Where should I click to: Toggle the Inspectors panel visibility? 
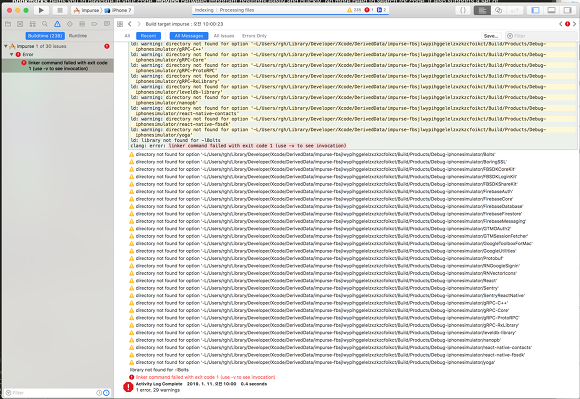click(x=567, y=10)
